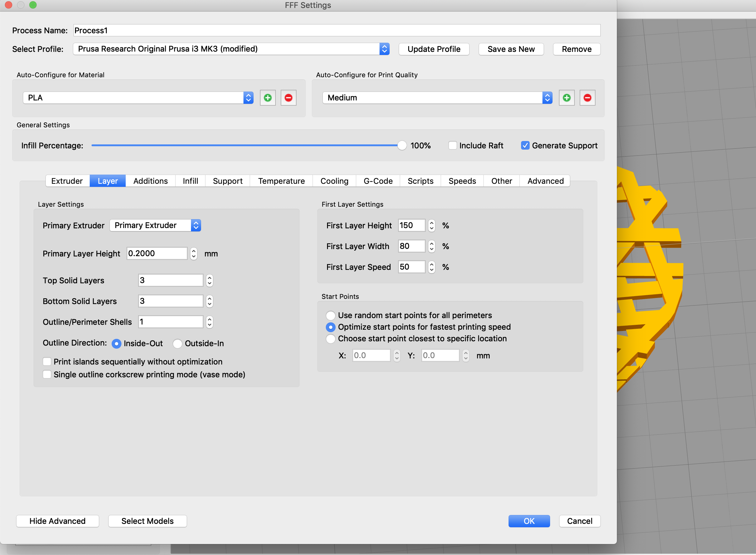756x555 pixels.
Task: Open the Cooling tab
Action: (x=334, y=181)
